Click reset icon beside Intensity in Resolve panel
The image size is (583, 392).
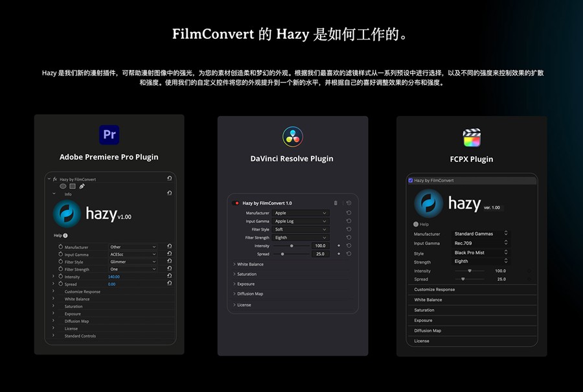349,245
